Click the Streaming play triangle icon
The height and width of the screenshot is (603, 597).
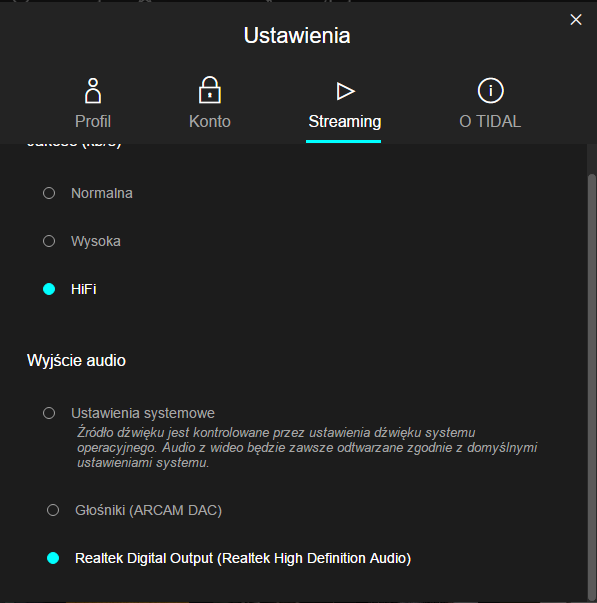pos(345,91)
